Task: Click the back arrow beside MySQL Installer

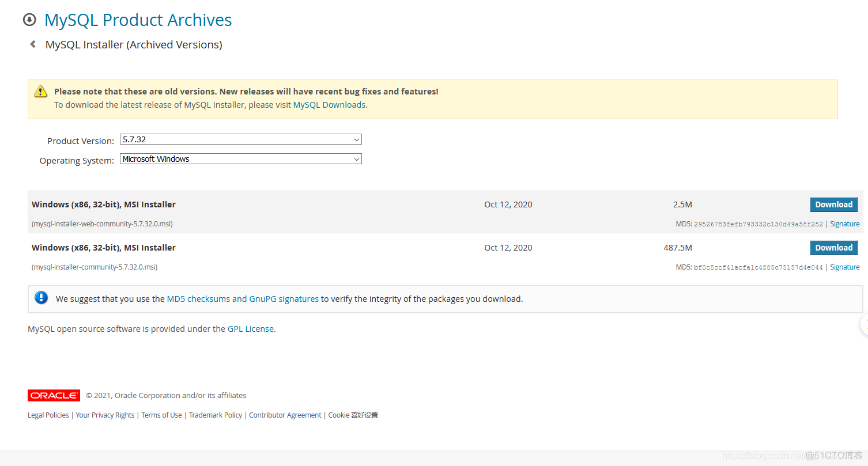Action: click(x=33, y=44)
